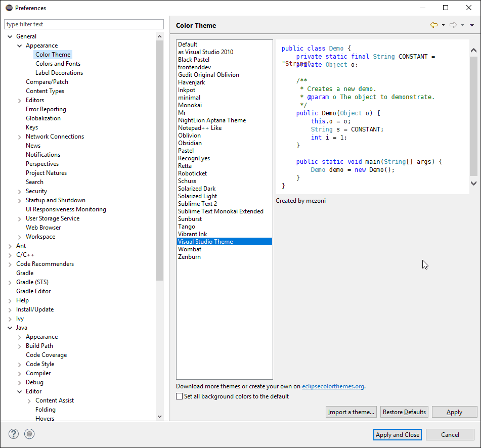
Task: Open the Color Theme view menu triangle
Action: tap(472, 25)
